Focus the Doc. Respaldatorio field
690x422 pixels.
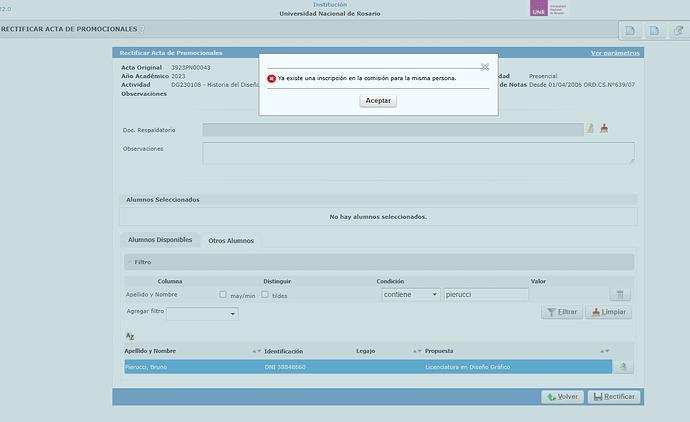pos(393,130)
